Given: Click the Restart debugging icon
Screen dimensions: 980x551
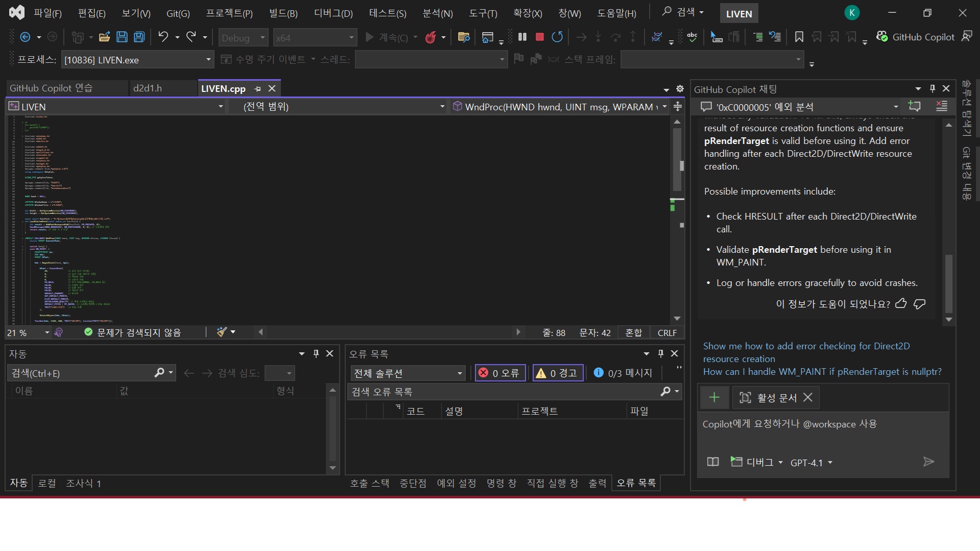Looking at the screenshot, I should [557, 37].
